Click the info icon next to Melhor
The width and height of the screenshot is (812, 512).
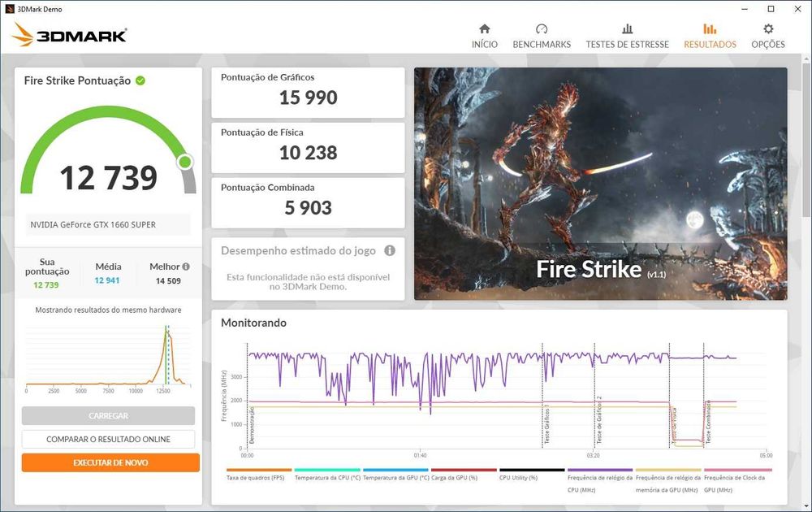(186, 267)
